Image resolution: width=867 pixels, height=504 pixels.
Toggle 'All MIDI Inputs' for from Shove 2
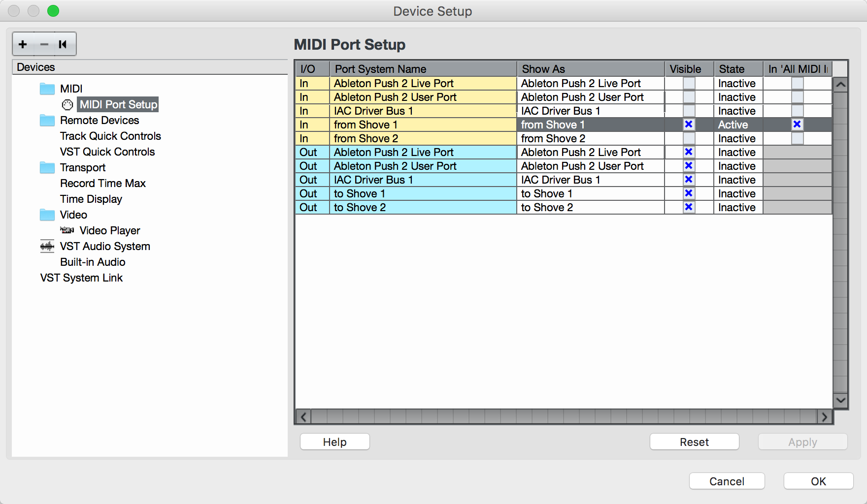[797, 138]
